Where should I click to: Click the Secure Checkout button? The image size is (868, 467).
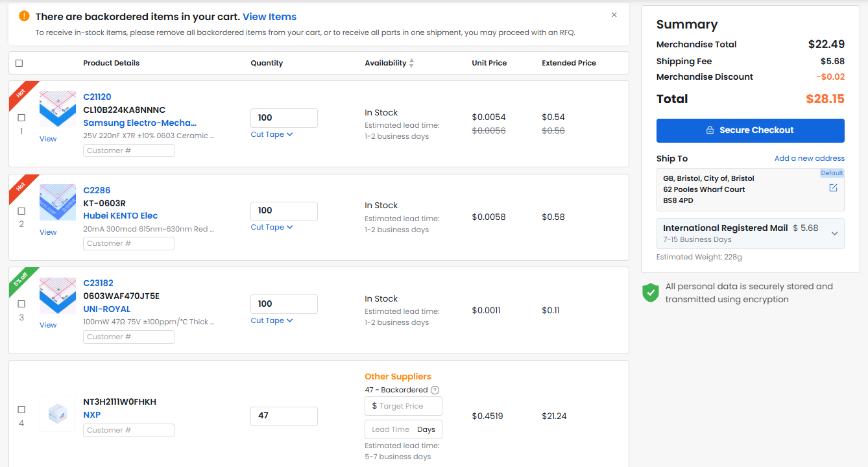point(750,130)
